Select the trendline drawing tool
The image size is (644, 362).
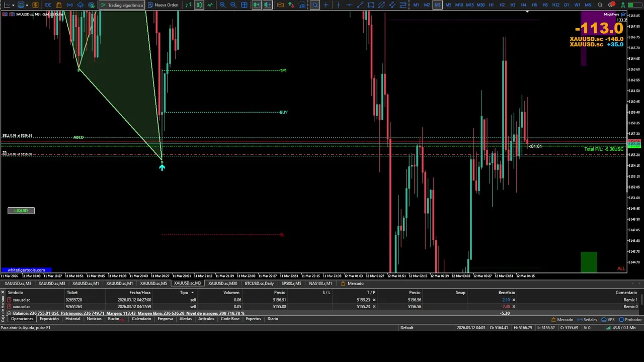coord(360,5)
